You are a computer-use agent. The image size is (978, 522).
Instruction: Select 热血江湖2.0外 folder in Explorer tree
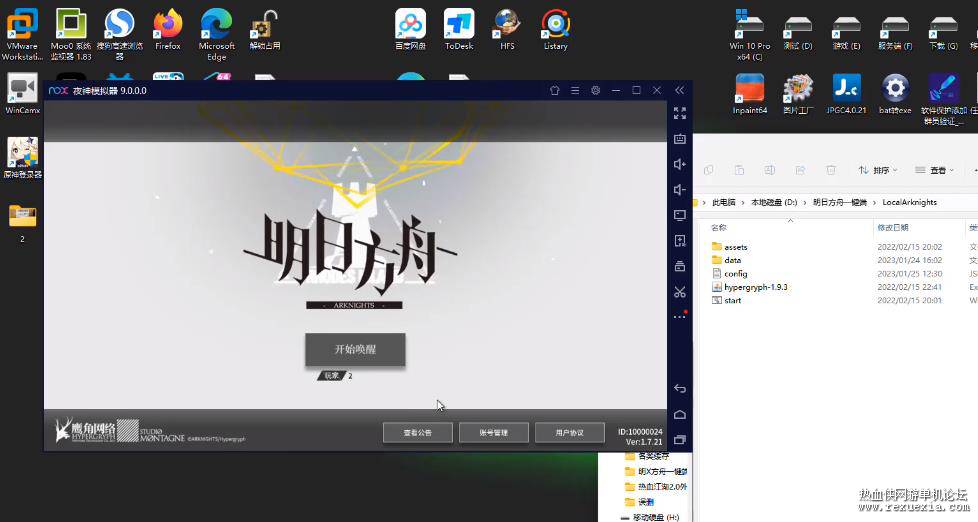[x=656, y=486]
